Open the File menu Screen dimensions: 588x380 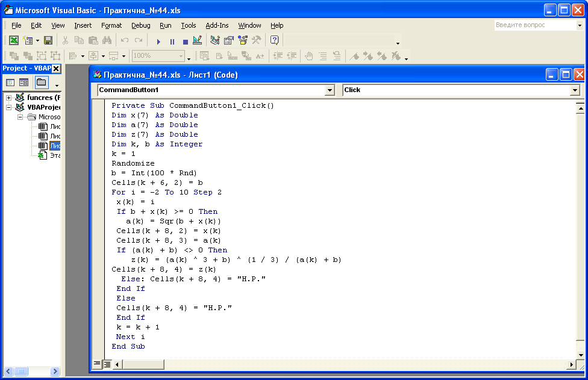(x=16, y=25)
